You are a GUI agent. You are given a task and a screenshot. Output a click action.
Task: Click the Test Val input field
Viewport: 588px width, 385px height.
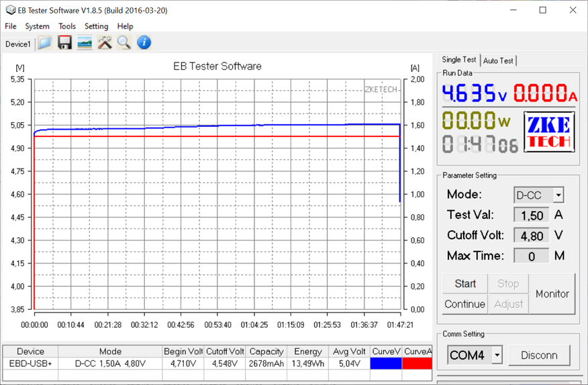[x=532, y=216]
